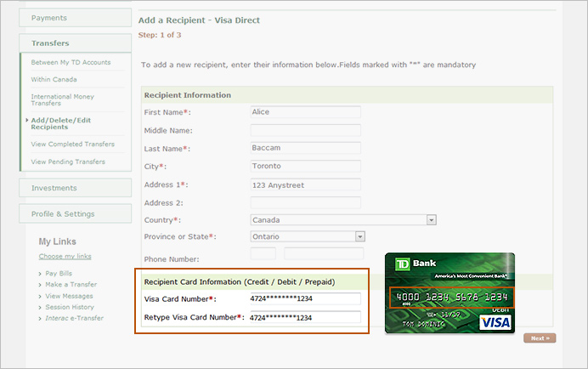View Pending Transfers
The height and width of the screenshot is (369, 588).
pos(68,162)
